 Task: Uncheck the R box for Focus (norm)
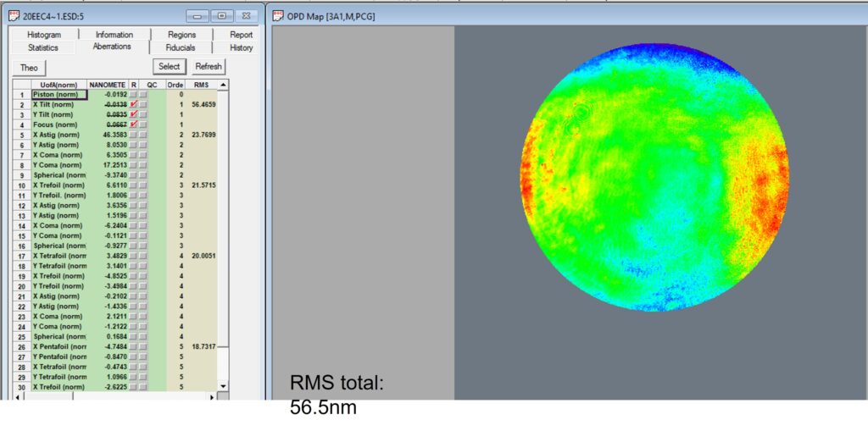134,124
